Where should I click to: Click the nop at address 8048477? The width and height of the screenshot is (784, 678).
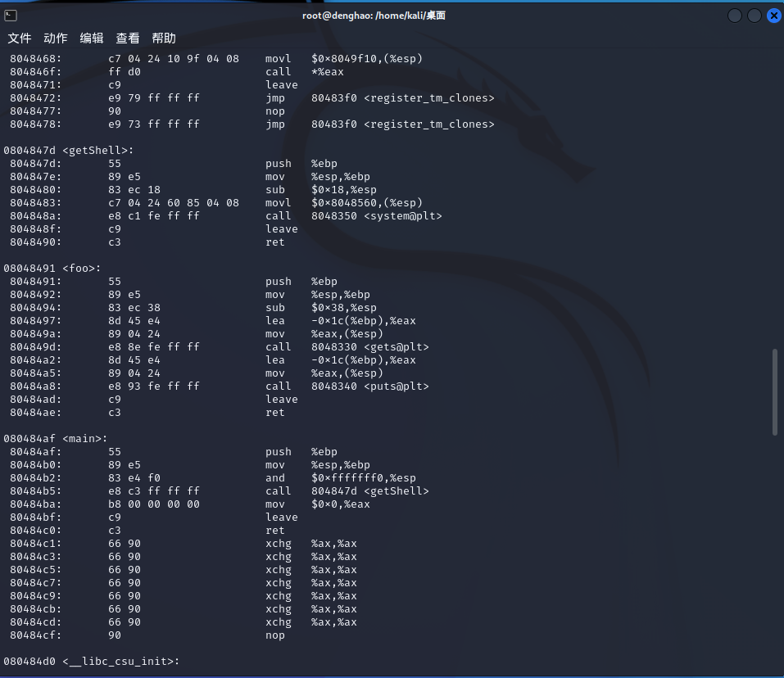click(x=275, y=111)
